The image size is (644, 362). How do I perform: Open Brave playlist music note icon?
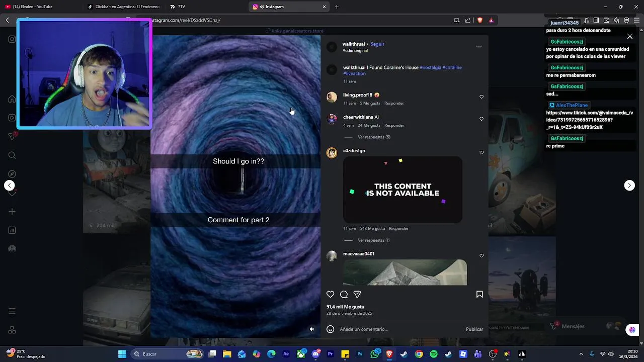click(586, 20)
